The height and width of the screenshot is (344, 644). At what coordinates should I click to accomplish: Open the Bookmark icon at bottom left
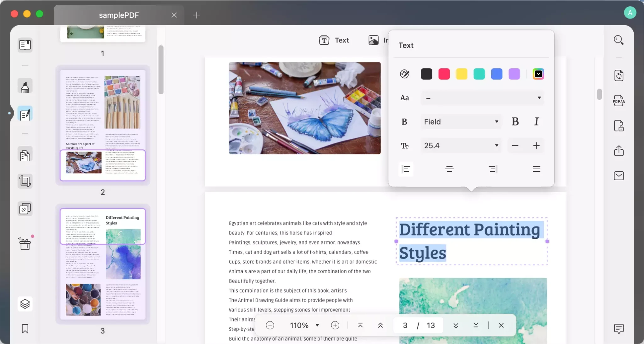tap(25, 329)
